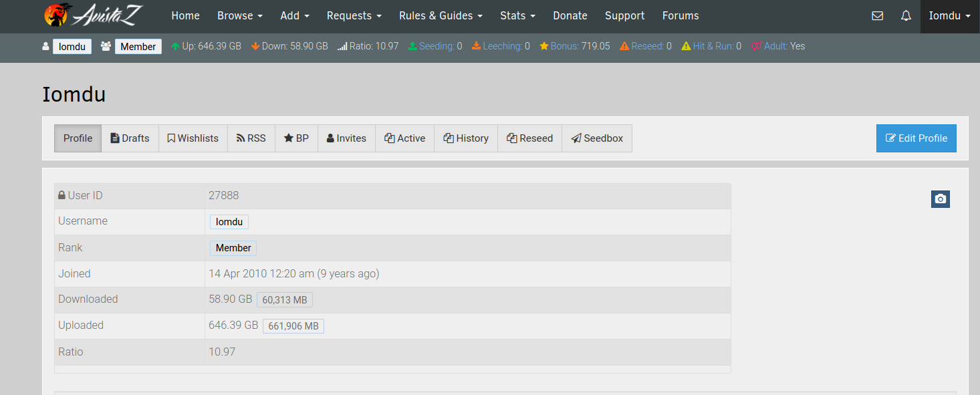The width and height of the screenshot is (980, 395).
Task: Click the group icon beside Member badge
Action: (x=106, y=47)
